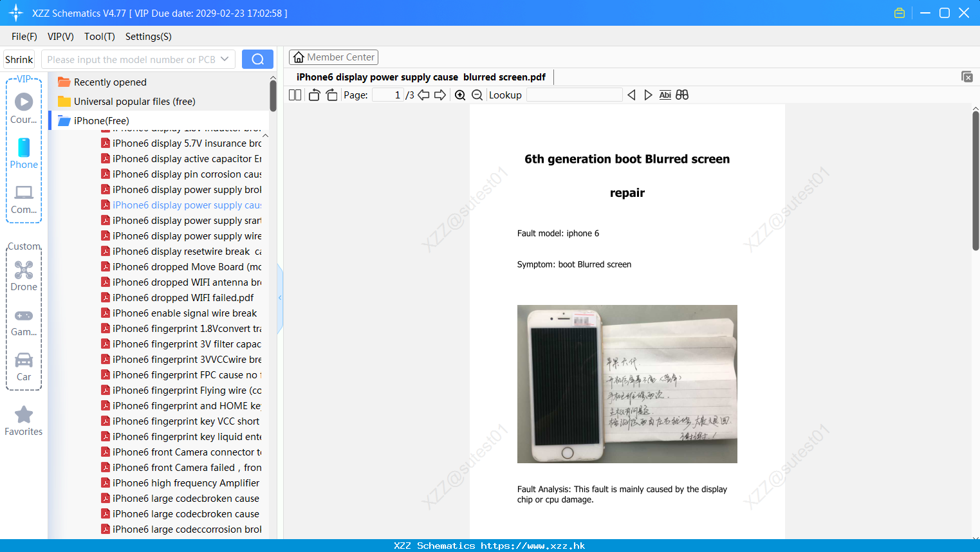Go to next page arrow
This screenshot has height=552, width=980.
(x=440, y=95)
